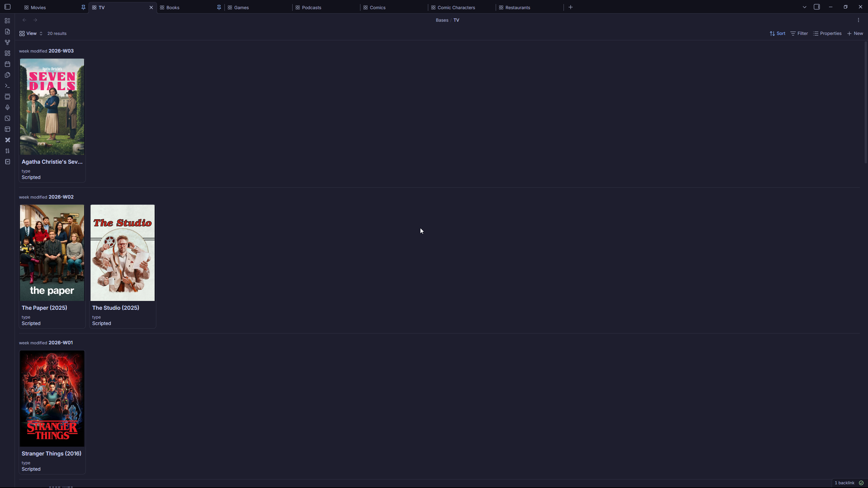868x488 pixels.
Task: Open the graph view ribbon icon
Action: [7, 42]
